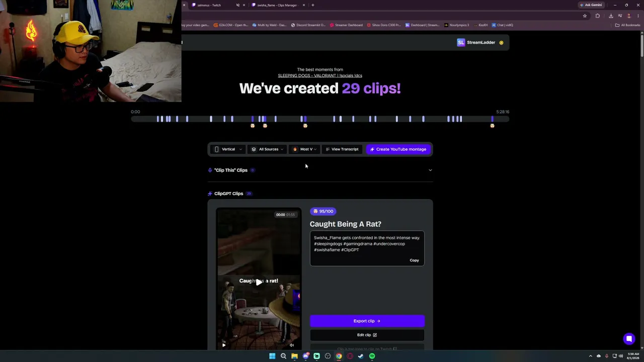Click the Caught Being A Rat title
Image resolution: width=644 pixels, height=362 pixels.
tap(345, 224)
